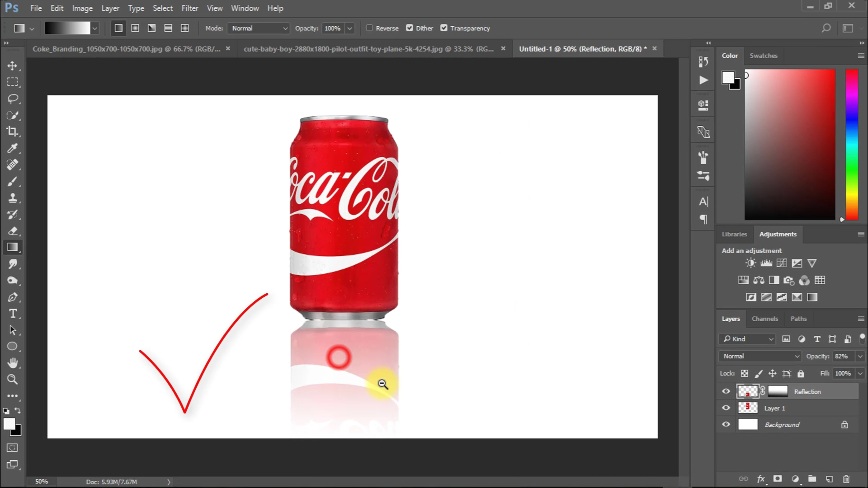Open the Filter menu
868x488 pixels.
point(189,8)
